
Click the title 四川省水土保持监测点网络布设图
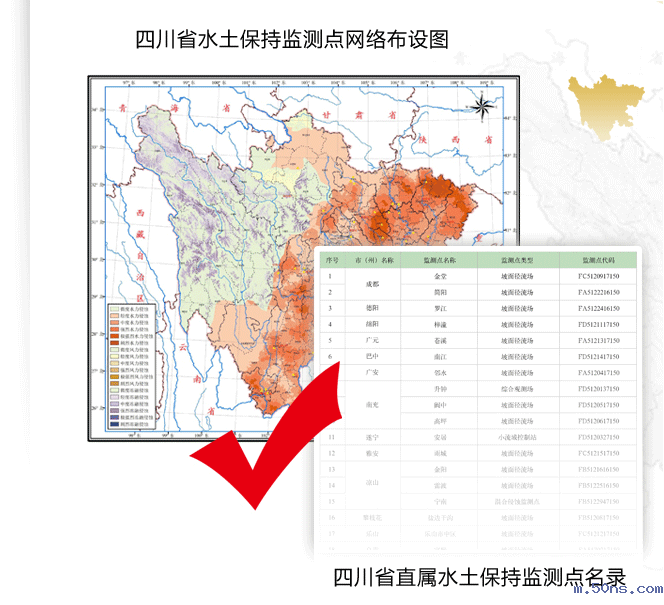click(x=292, y=39)
